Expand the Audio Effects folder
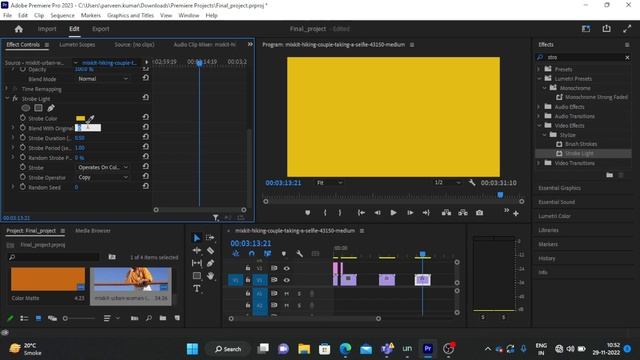The height and width of the screenshot is (360, 640). [539, 107]
